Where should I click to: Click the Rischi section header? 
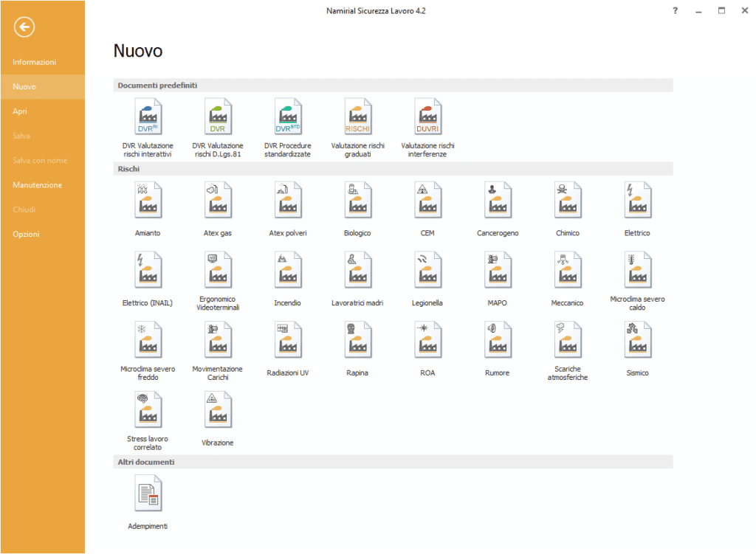click(x=393, y=169)
